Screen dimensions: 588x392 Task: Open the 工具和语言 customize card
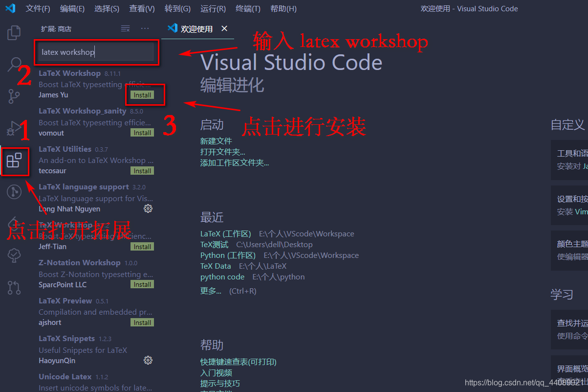pyautogui.click(x=569, y=160)
